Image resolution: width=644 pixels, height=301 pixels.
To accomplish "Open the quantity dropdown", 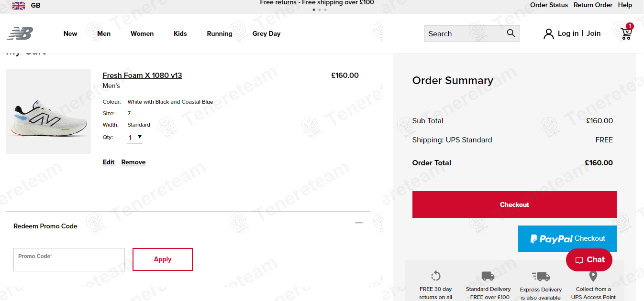I will click(x=135, y=138).
